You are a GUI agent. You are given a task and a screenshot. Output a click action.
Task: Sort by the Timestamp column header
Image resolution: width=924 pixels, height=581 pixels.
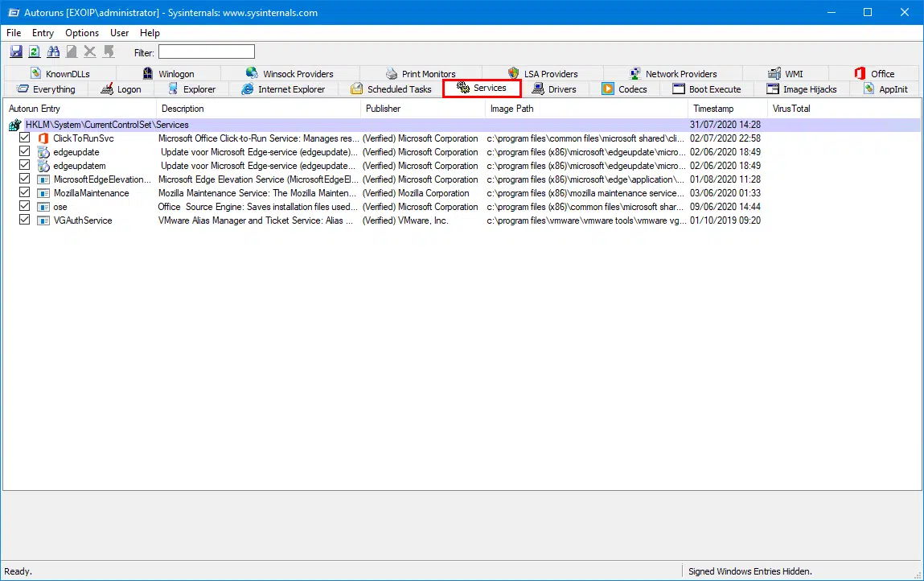[x=727, y=109]
